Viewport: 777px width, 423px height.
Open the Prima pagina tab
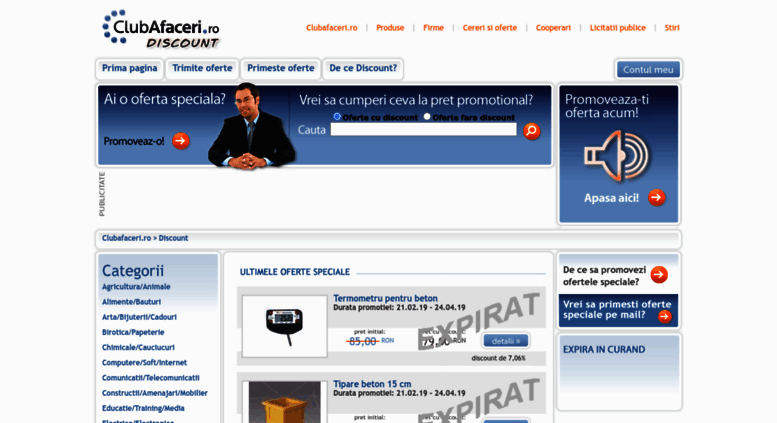(129, 68)
